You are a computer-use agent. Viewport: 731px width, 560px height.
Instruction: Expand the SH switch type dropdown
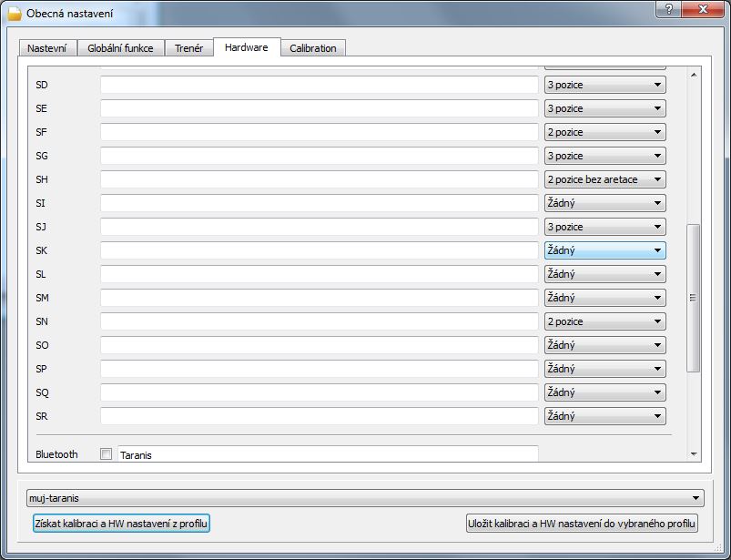pyautogui.click(x=604, y=179)
